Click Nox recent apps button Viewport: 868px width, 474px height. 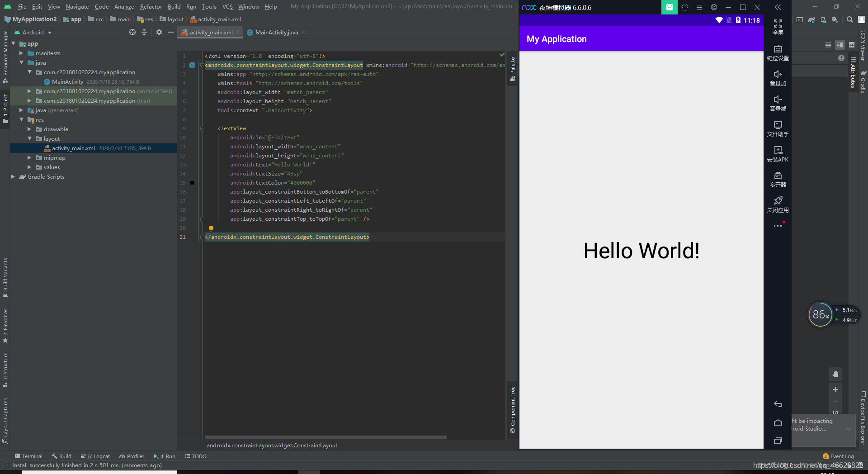point(778,441)
